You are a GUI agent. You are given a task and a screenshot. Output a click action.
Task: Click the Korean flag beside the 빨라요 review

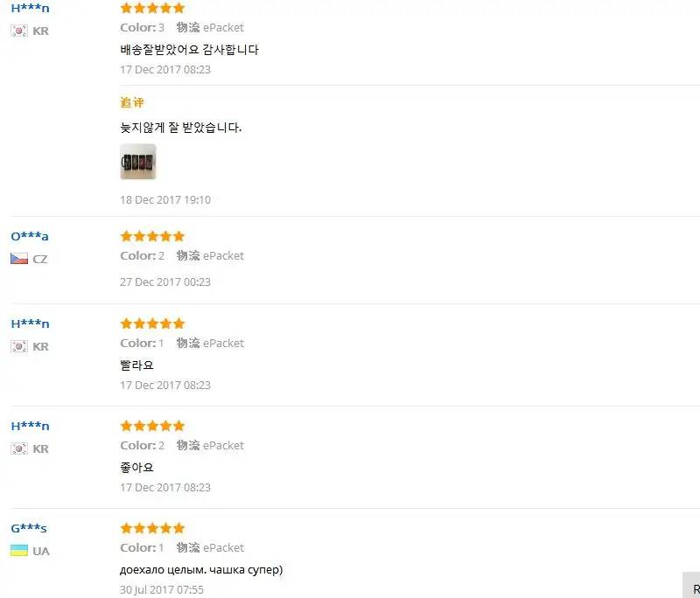click(19, 346)
